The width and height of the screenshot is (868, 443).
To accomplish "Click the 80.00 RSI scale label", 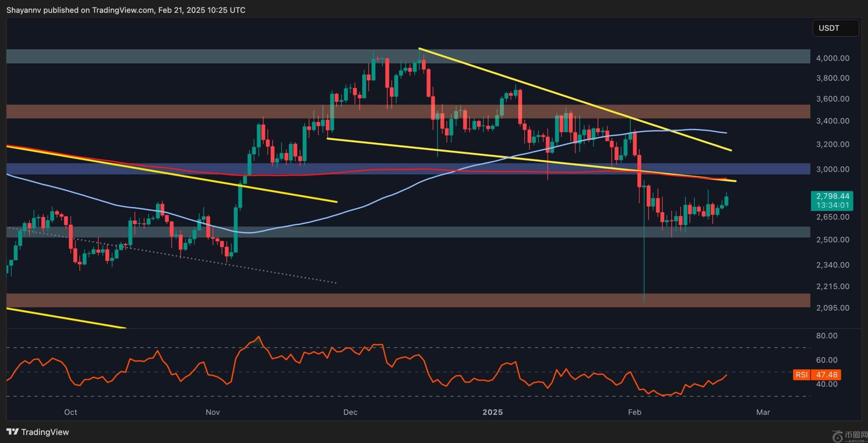I will tap(827, 336).
